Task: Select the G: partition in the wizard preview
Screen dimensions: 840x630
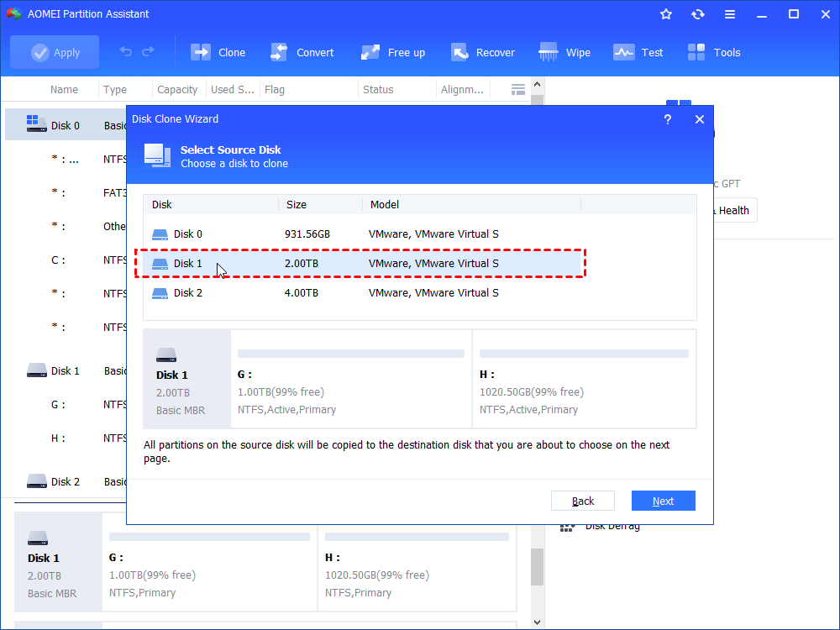Action: pyautogui.click(x=351, y=379)
